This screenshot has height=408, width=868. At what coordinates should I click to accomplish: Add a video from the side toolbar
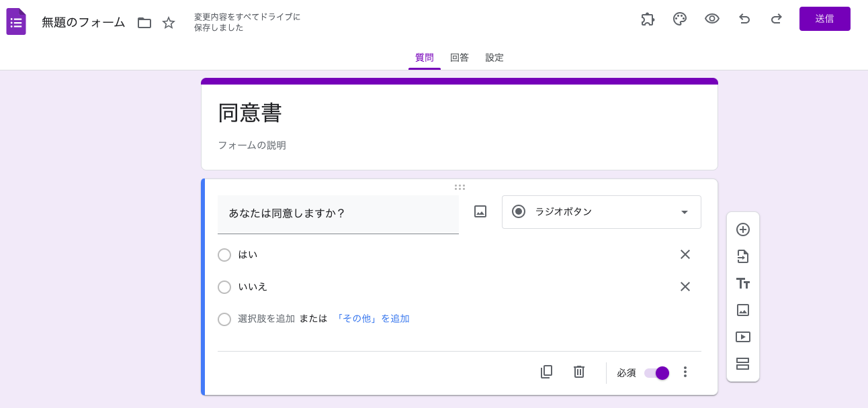(x=743, y=337)
